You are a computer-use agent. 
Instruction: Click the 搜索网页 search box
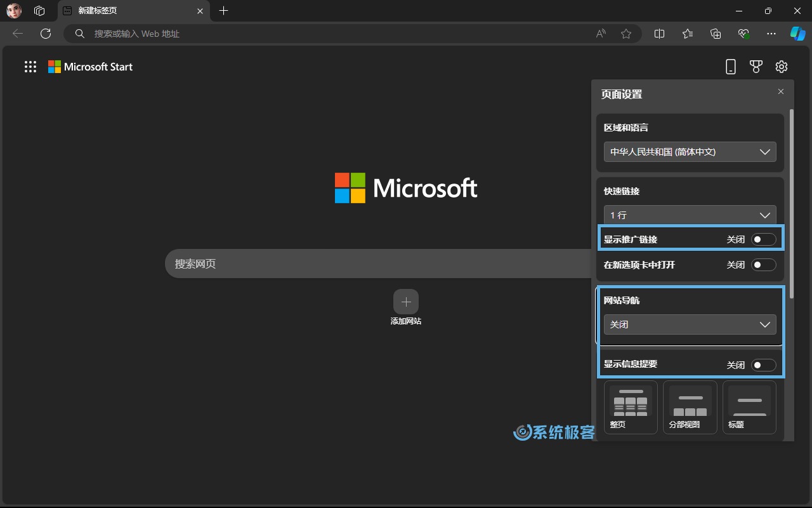378,264
